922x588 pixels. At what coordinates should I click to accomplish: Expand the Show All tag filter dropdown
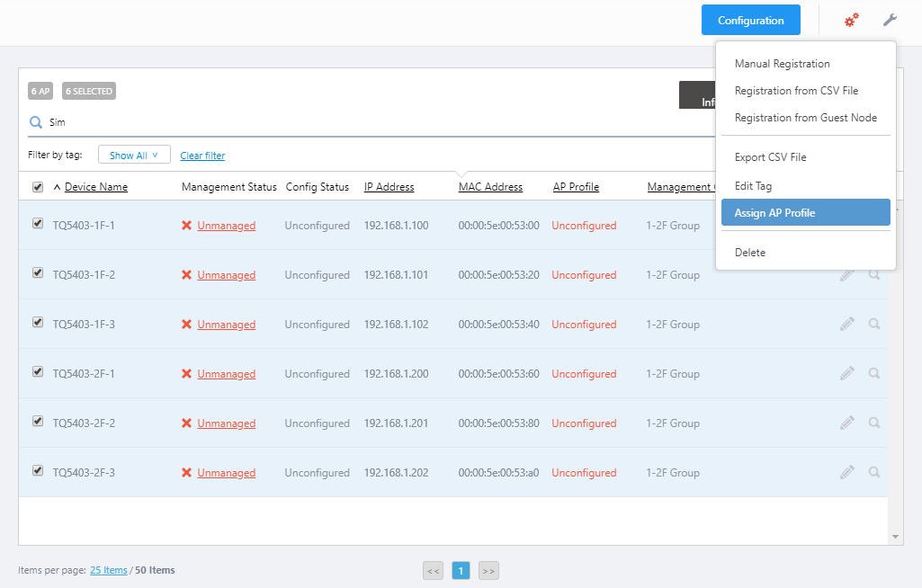click(x=134, y=156)
